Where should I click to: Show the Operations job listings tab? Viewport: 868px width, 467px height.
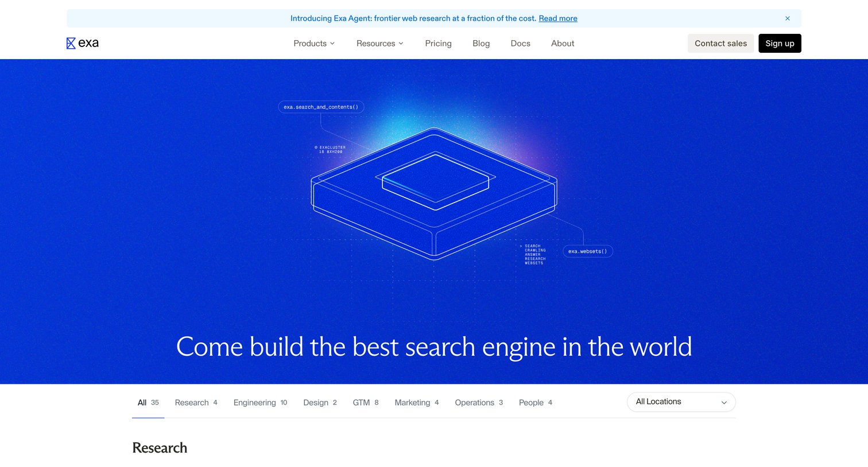click(479, 403)
